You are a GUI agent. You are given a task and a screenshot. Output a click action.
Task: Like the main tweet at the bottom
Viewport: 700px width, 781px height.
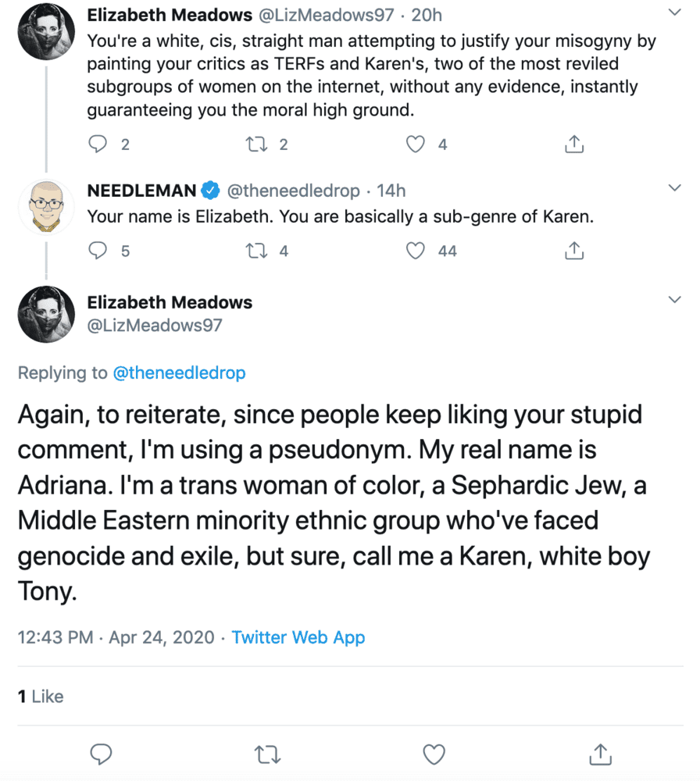pos(434,754)
